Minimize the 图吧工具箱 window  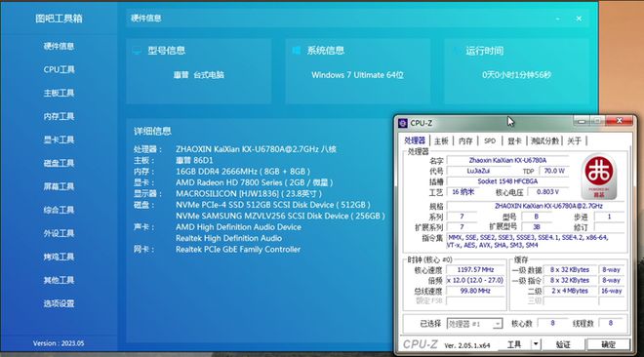(558, 19)
